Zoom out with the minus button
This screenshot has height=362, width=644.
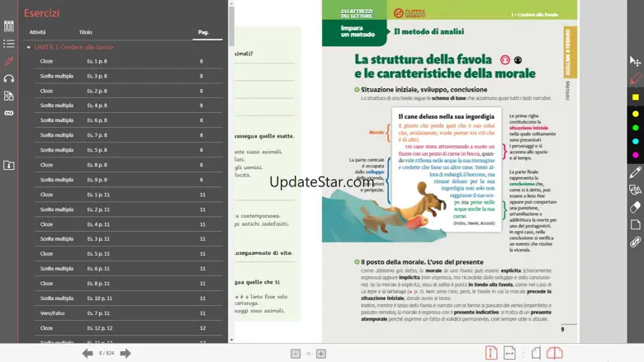click(x=296, y=354)
